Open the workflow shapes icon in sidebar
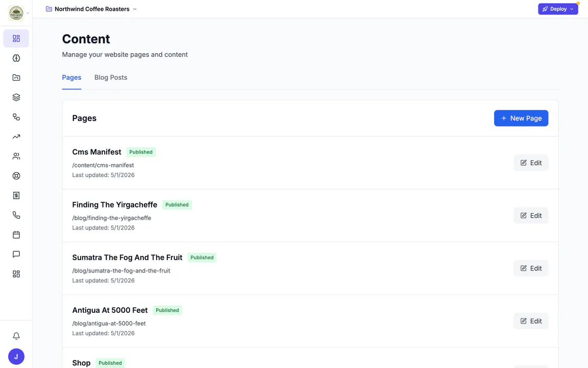Image resolution: width=588 pixels, height=368 pixels. point(16,117)
